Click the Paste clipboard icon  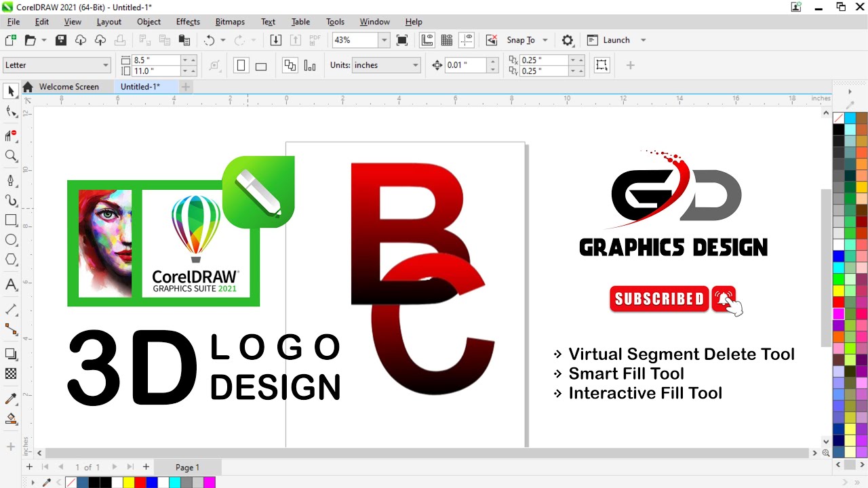tap(184, 40)
